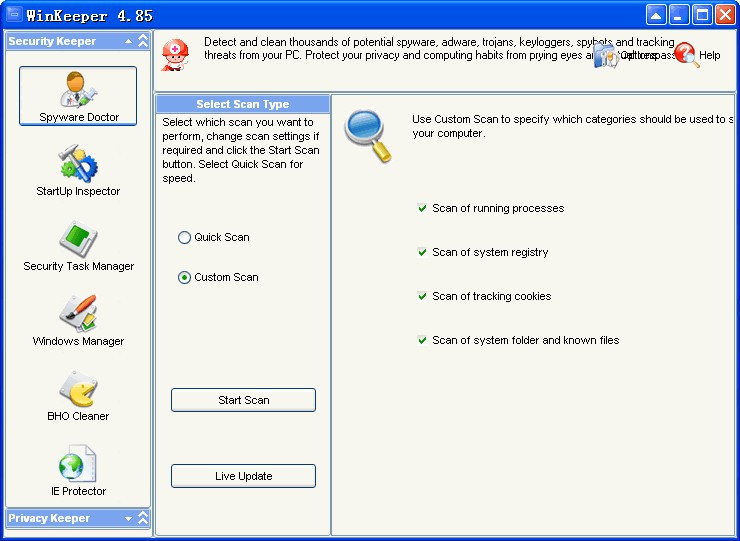Click the Help text link
Screen dimensions: 740x541
tap(709, 55)
